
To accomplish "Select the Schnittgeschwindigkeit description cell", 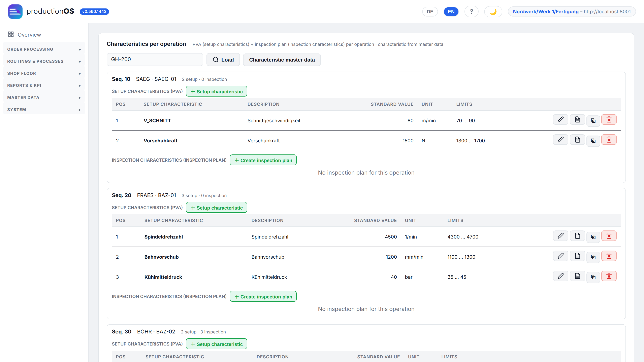I will point(274,121).
